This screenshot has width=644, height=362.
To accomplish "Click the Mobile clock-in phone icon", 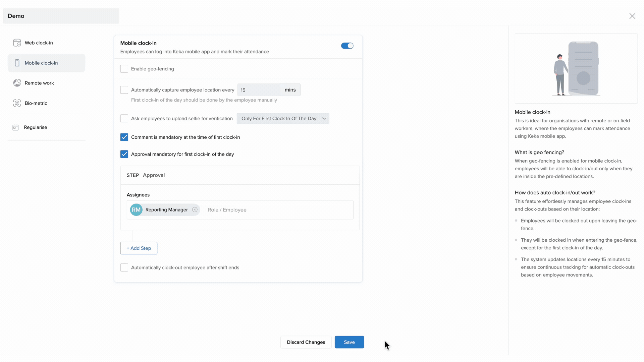I will (x=17, y=63).
